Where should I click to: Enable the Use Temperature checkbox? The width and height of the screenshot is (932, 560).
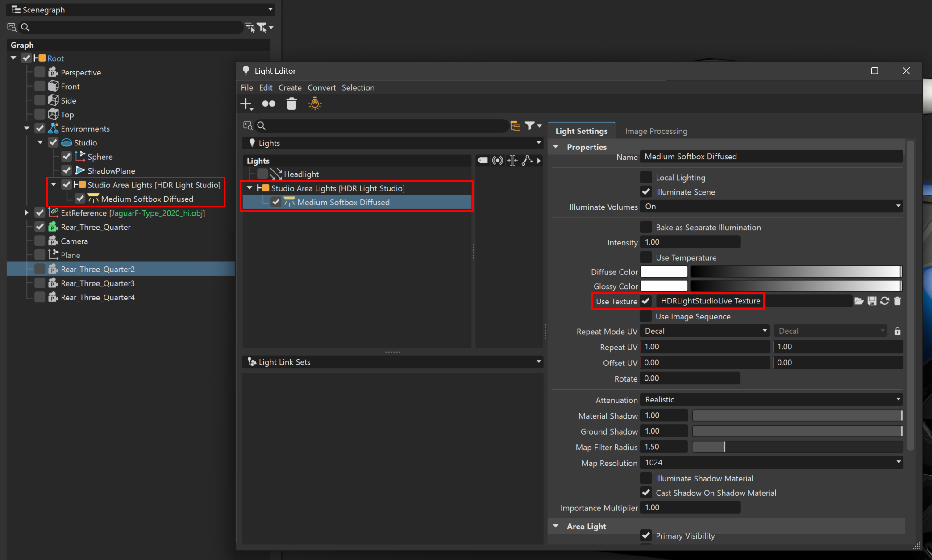coord(646,257)
